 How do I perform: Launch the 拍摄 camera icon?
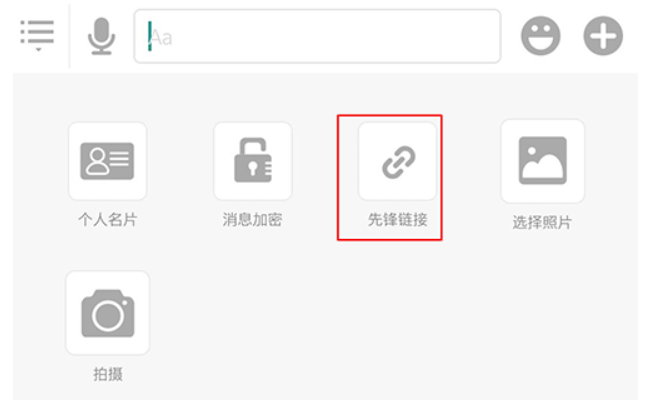coord(107,313)
